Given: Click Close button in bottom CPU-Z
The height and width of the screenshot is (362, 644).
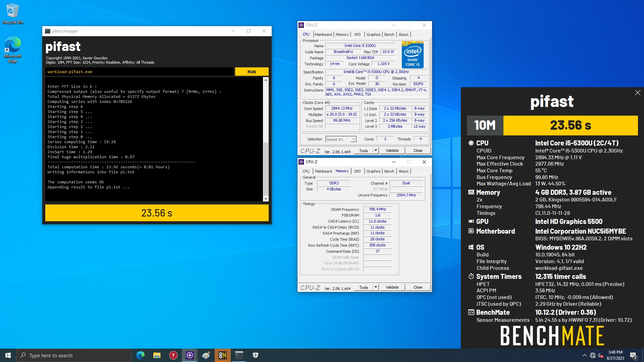Looking at the screenshot, I should (418, 287).
